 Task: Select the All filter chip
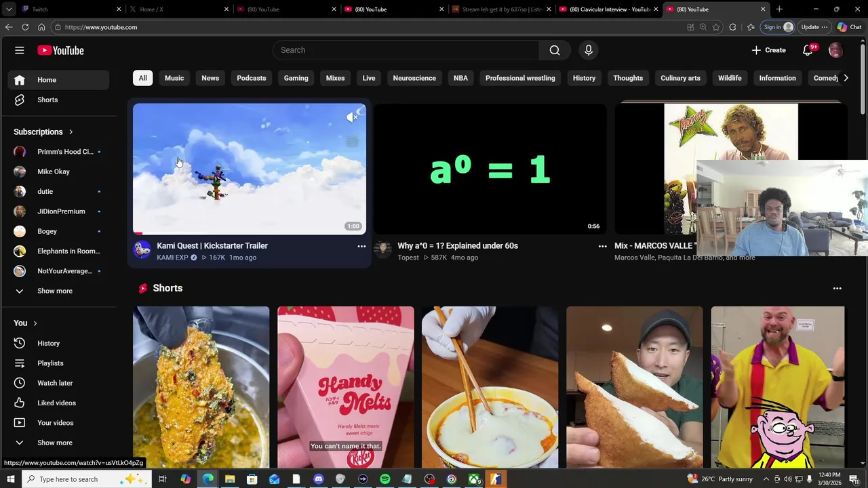tap(142, 78)
